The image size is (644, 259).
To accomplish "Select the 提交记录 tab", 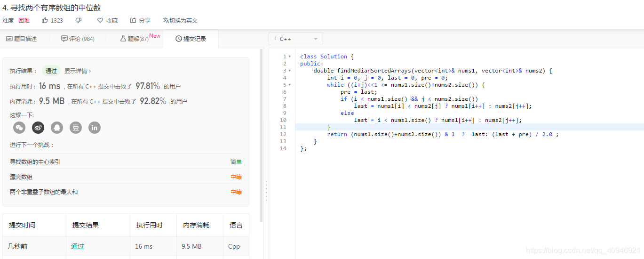I will coord(191,39).
